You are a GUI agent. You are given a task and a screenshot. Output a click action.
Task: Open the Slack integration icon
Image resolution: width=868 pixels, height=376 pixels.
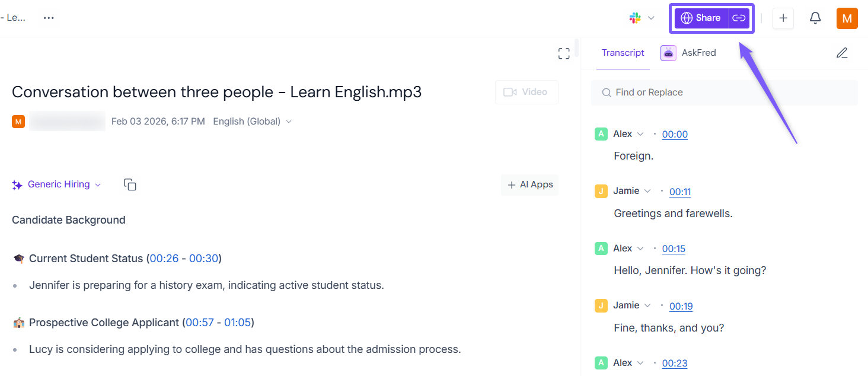pyautogui.click(x=636, y=18)
